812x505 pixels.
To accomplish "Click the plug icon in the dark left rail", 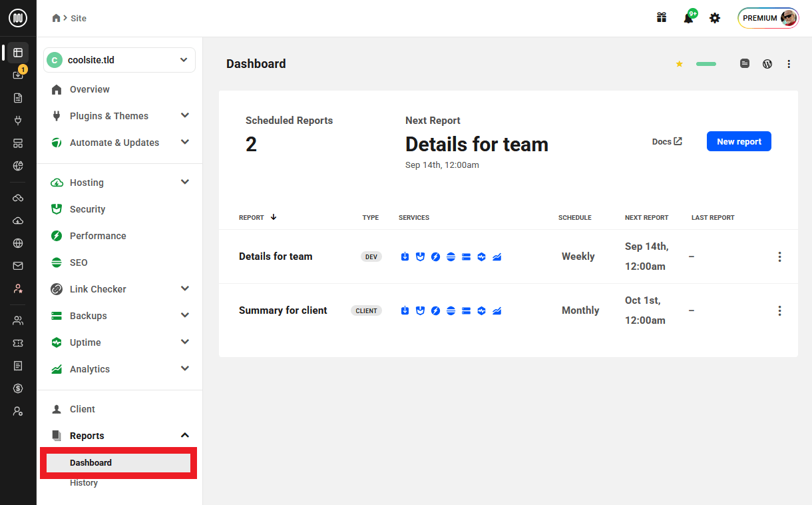I will 18,121.
